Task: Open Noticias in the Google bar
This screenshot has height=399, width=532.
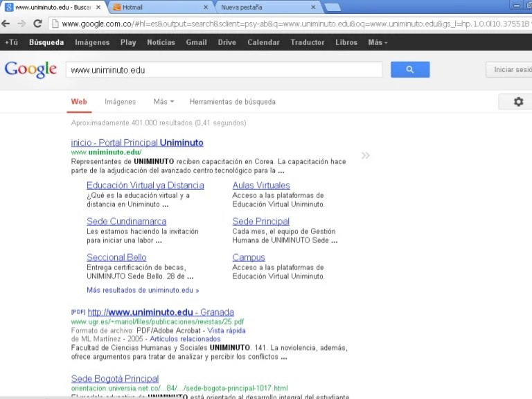Action: tap(161, 42)
